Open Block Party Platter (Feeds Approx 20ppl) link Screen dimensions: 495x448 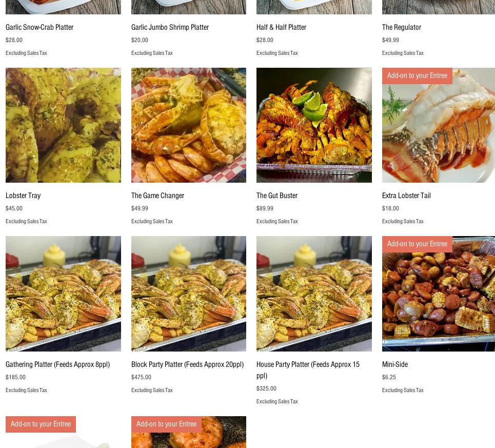[188, 364]
